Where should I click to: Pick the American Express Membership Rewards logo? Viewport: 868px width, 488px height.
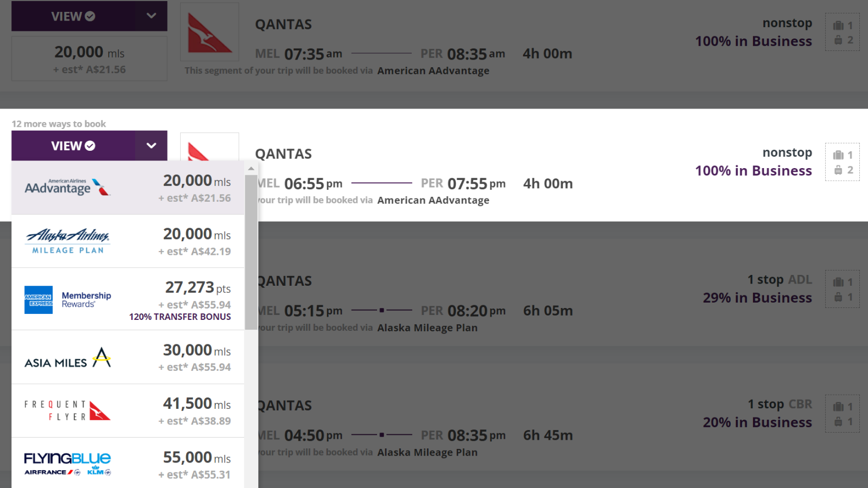tap(68, 299)
